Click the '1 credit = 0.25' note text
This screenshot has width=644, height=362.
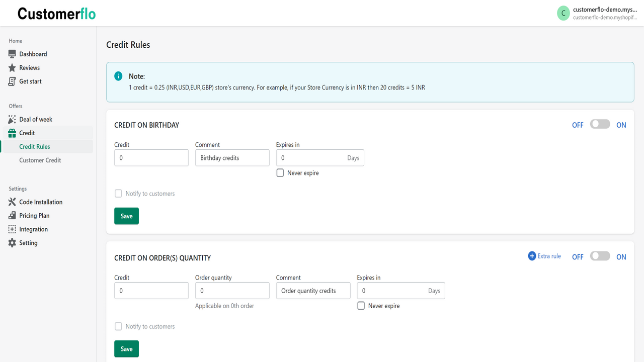tap(277, 87)
